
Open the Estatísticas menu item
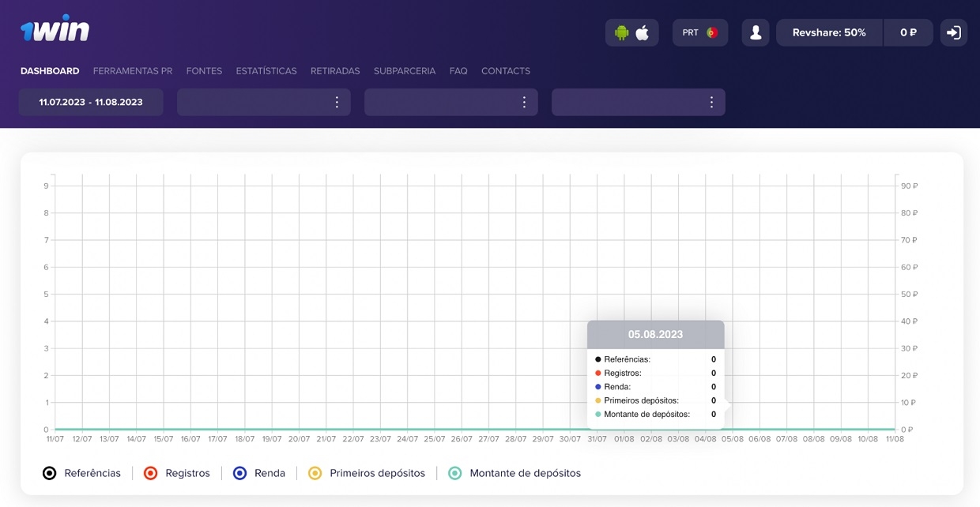click(x=266, y=71)
